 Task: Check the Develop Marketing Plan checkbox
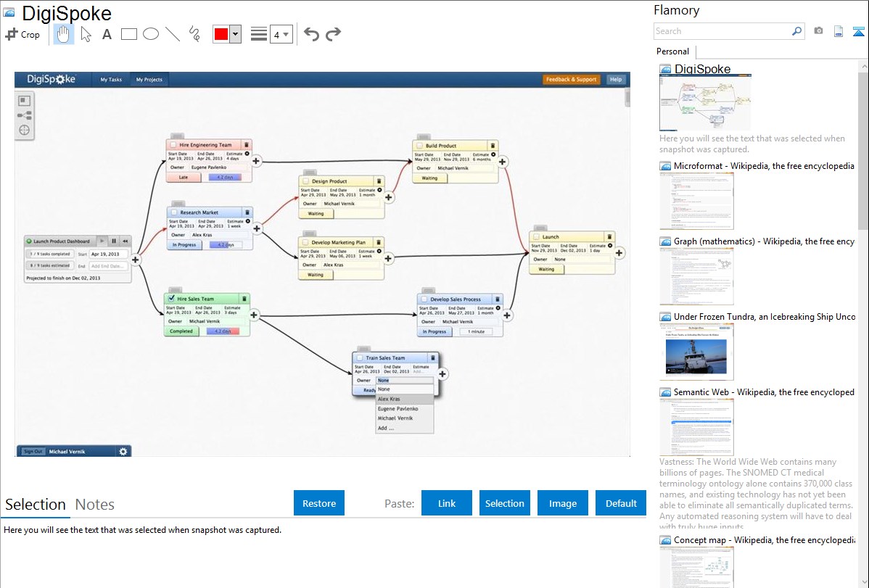pyautogui.click(x=305, y=242)
